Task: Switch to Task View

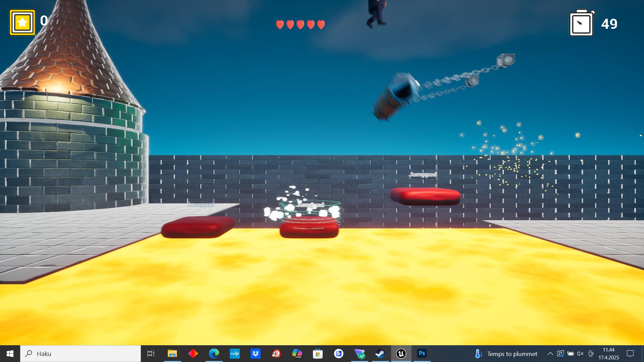Action: point(151,354)
